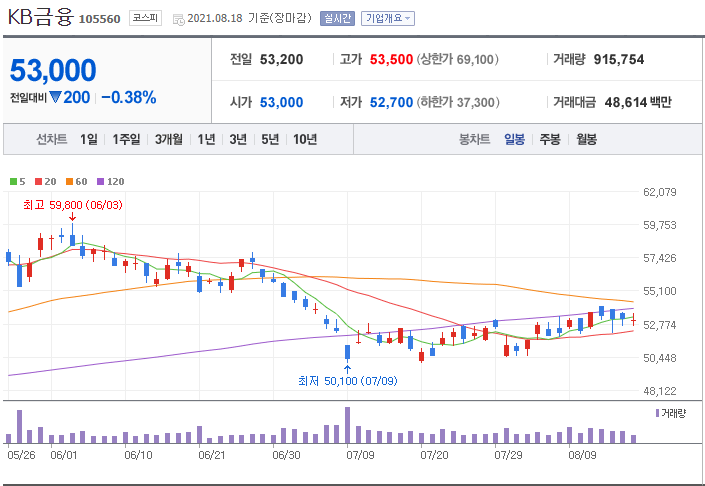Click the red 20-day moving average swatch
This screenshot has height=486, width=705.
[x=38, y=182]
